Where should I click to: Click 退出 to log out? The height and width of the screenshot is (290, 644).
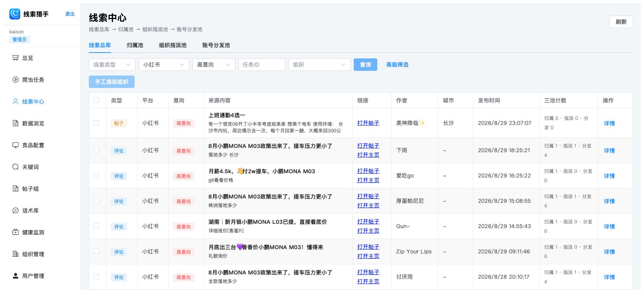(70, 14)
